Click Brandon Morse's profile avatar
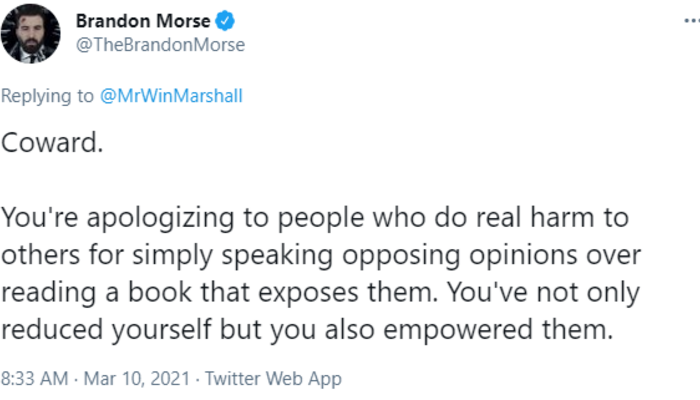 tap(31, 33)
